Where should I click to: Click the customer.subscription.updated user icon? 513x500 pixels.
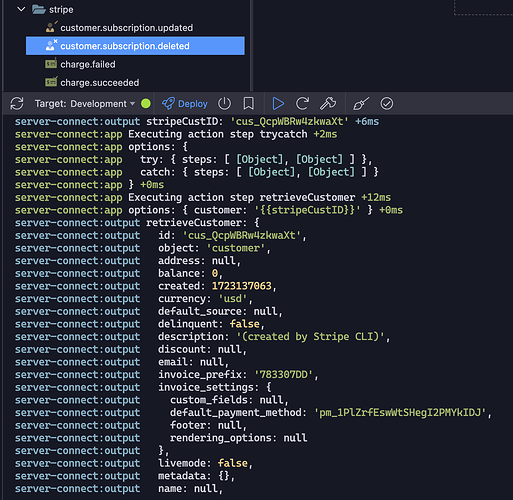coord(51,27)
